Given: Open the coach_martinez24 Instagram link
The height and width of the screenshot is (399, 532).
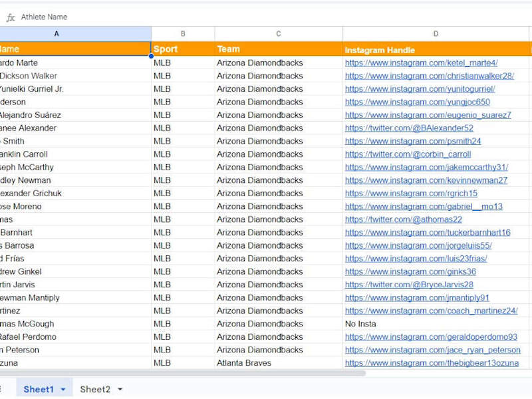Looking at the screenshot, I should coord(431,311).
